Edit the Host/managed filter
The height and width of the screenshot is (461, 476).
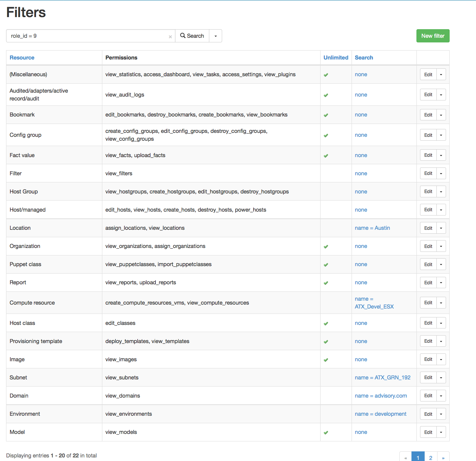pos(428,210)
